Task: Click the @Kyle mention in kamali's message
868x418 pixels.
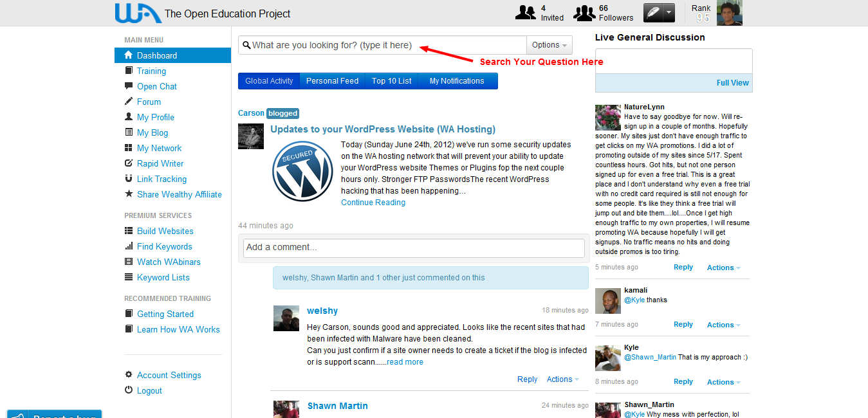Action: coord(634,300)
